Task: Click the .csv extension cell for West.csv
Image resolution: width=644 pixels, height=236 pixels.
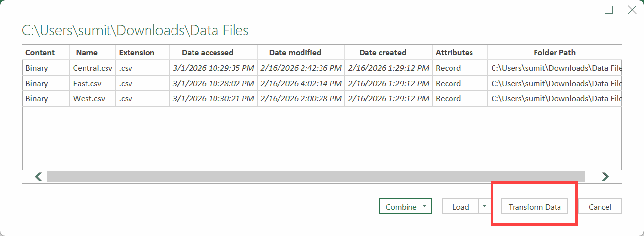Action: (143, 98)
